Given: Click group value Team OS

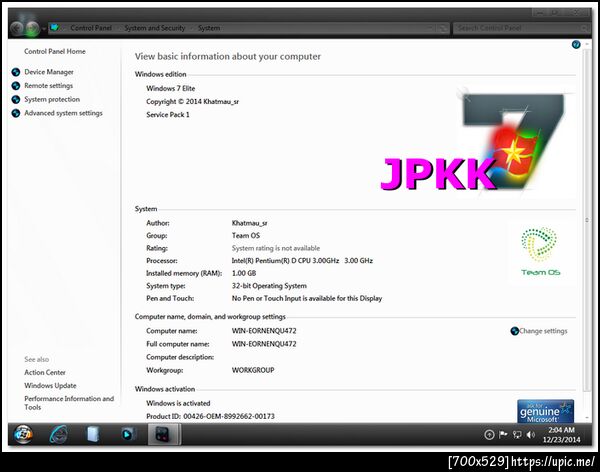Looking at the screenshot, I should coord(246,236).
